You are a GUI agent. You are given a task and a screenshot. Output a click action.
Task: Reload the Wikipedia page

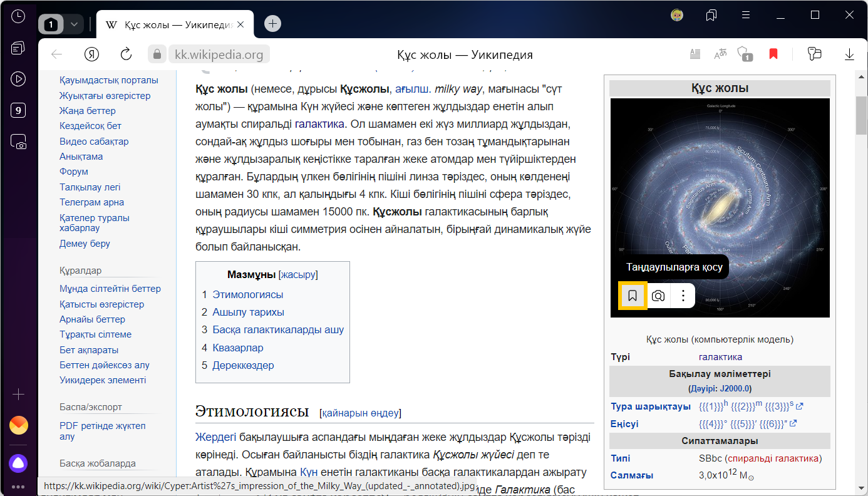point(126,54)
